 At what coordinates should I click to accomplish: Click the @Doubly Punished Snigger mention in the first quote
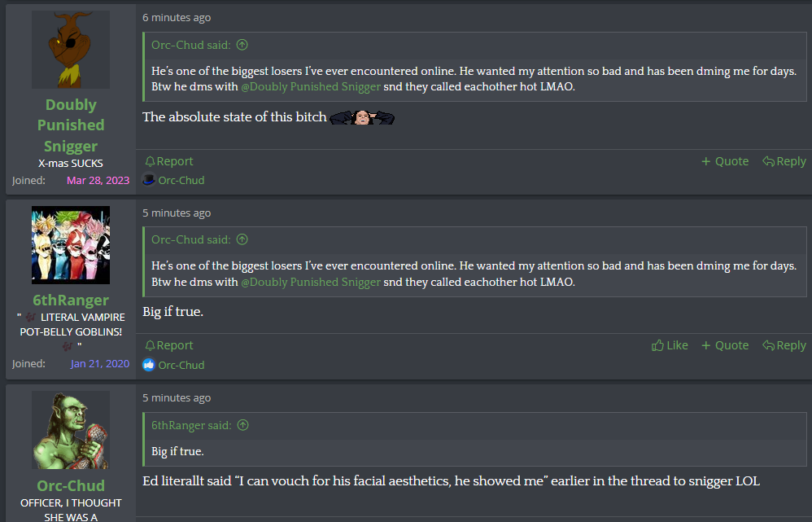click(x=311, y=86)
